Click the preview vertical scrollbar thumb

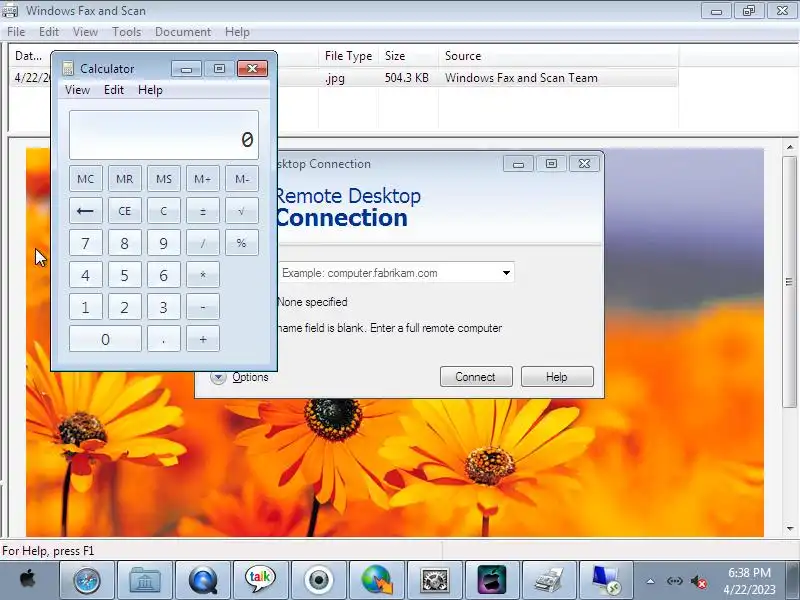click(x=789, y=282)
